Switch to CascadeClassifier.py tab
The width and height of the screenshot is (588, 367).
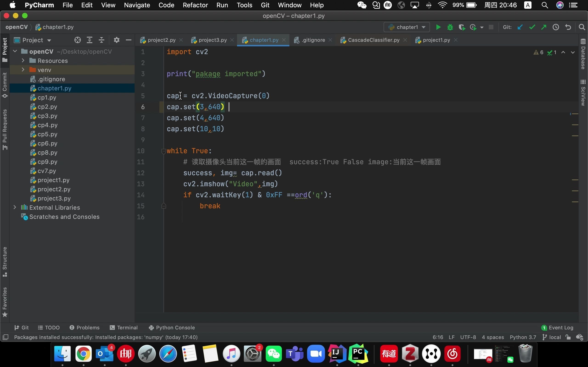(373, 40)
